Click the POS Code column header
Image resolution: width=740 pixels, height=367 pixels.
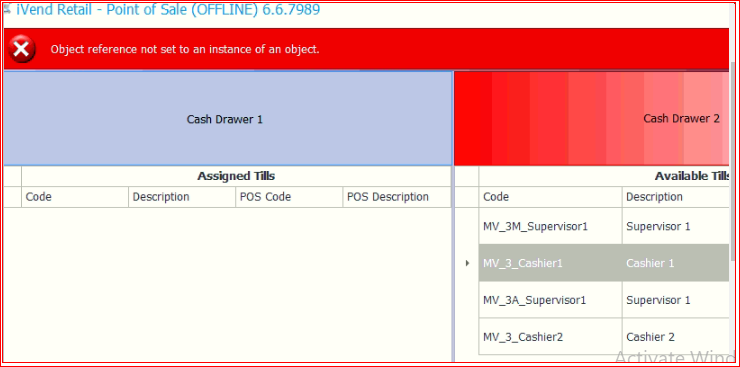click(x=289, y=197)
